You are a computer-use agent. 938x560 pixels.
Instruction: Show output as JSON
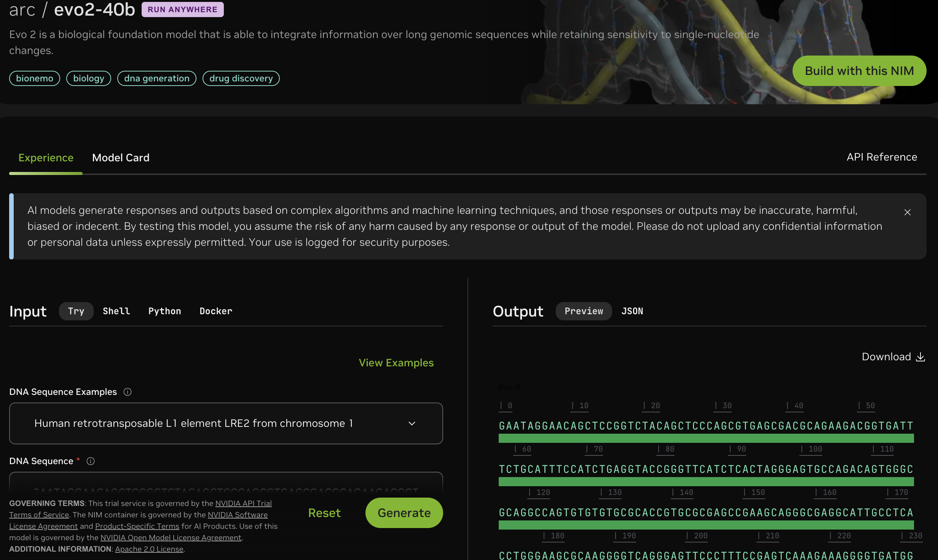point(632,311)
